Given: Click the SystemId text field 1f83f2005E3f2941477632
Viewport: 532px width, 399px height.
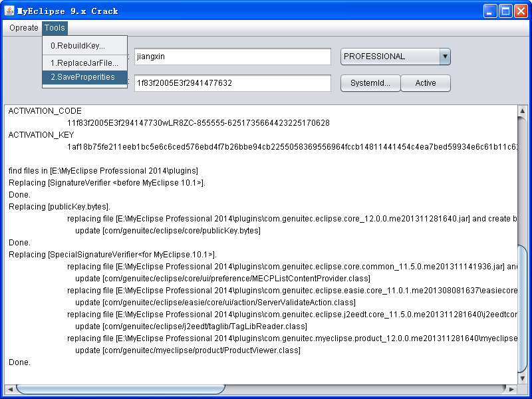Looking at the screenshot, I should coord(232,83).
